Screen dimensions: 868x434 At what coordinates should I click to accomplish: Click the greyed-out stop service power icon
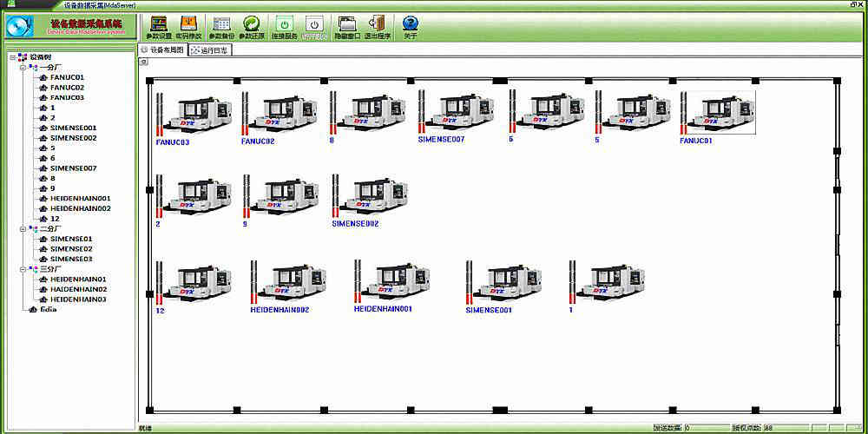click(314, 23)
